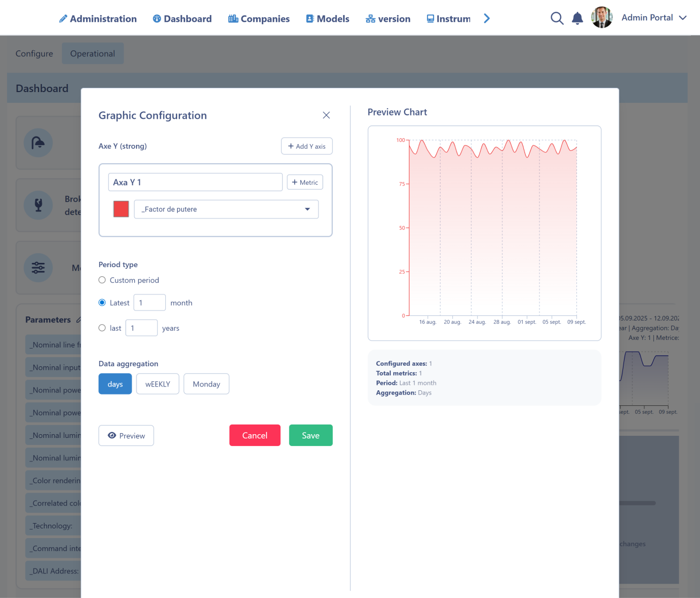Select the Latest month radio option
The width and height of the screenshot is (700, 598).
pyautogui.click(x=102, y=302)
